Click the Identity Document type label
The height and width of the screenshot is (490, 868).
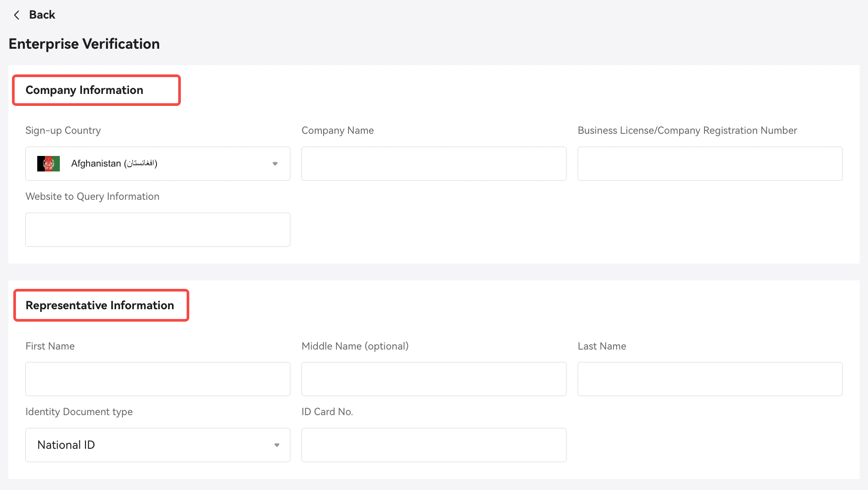(79, 412)
